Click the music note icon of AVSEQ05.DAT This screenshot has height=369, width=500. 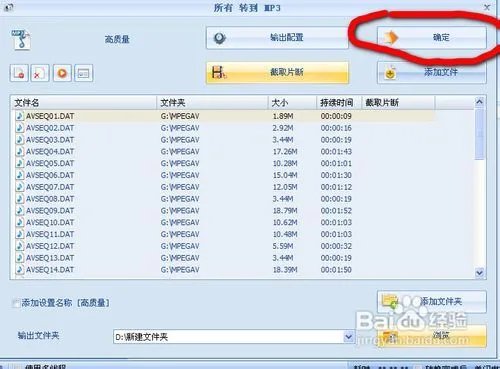tap(20, 163)
